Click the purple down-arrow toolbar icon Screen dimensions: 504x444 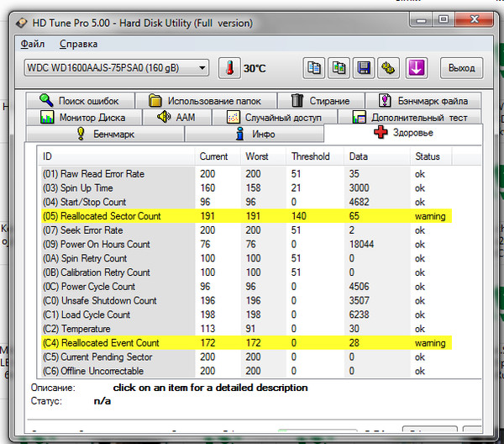(417, 67)
